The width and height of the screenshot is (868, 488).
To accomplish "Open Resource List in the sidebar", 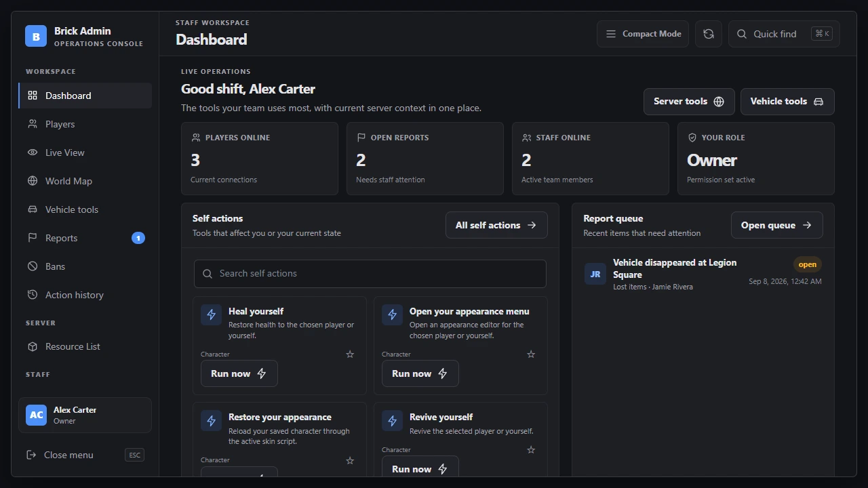I will tap(85, 346).
